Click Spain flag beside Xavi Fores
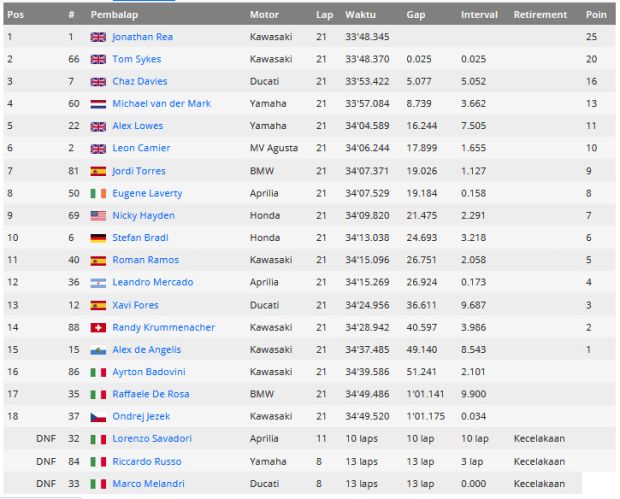Screen dimensions: 620x499 tap(98, 305)
